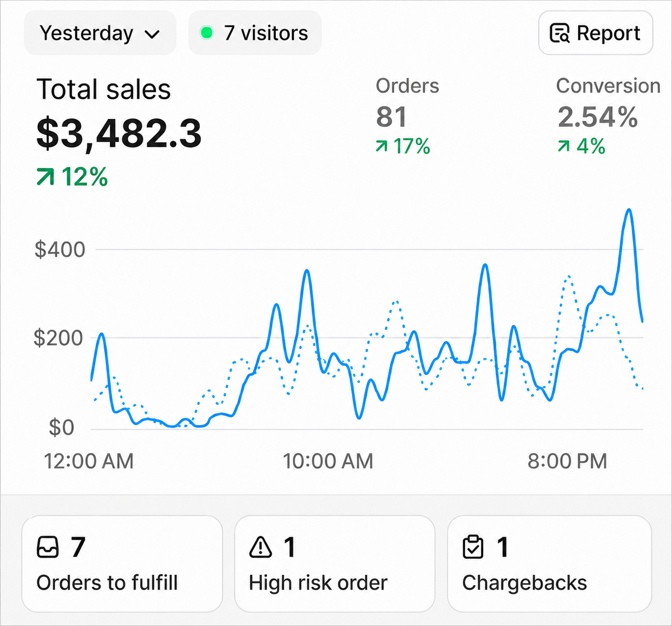This screenshot has height=626, width=672.
Task: Click the 17% orders increase value
Action: (412, 147)
